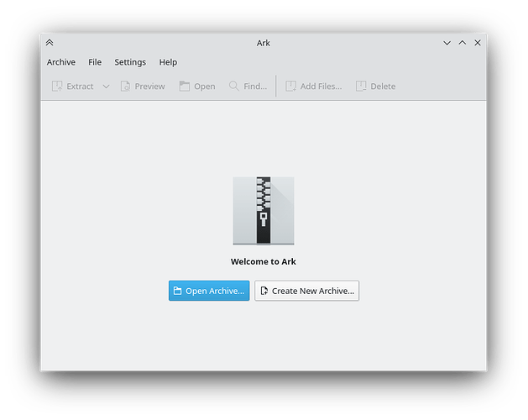Image resolution: width=528 pixels, height=420 pixels.
Task: Click the Preview toolbar icon
Action: (x=125, y=87)
